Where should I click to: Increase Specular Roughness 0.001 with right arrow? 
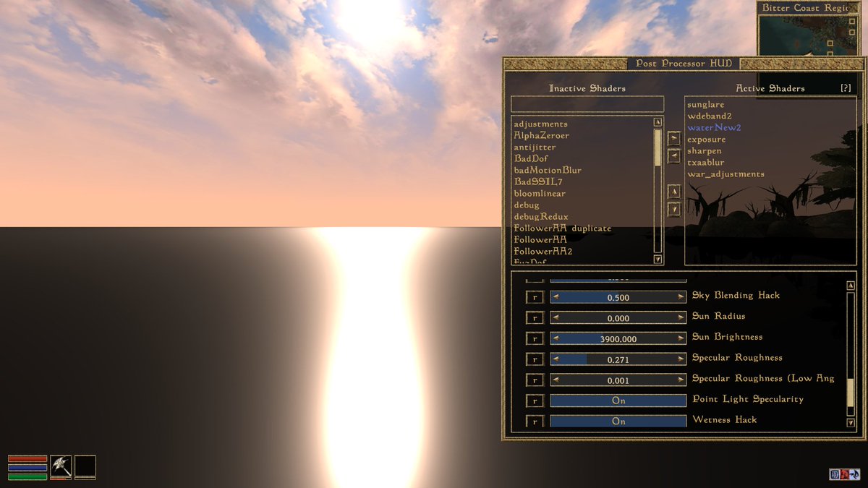[x=681, y=380]
